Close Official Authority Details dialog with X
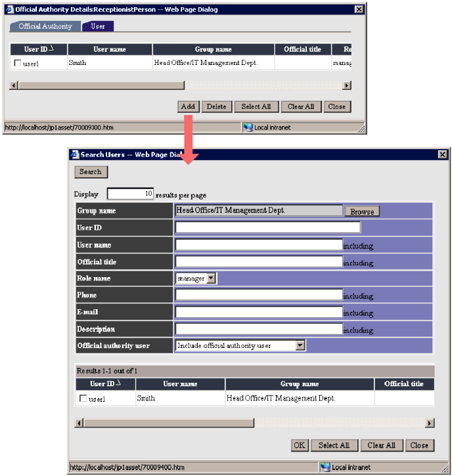Image resolution: width=452 pixels, height=476 pixels. 359,9
